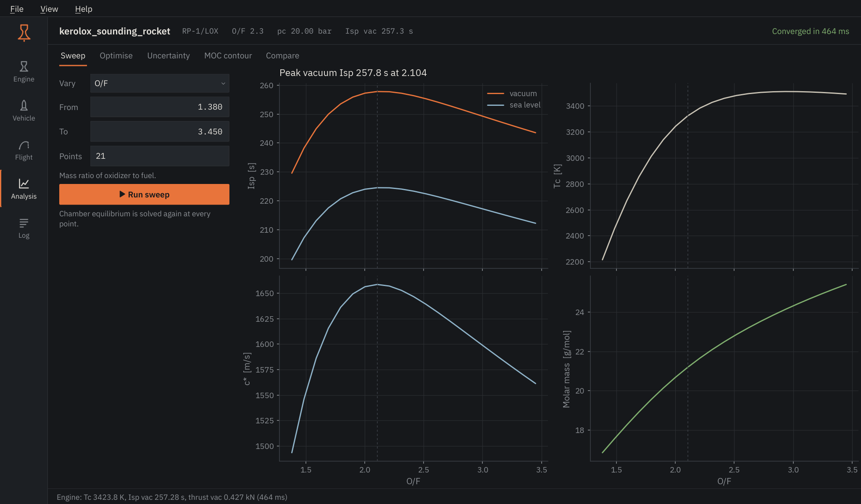Open the Vehicle sidebar section
Viewport: 861px width, 504px height.
pos(24,111)
